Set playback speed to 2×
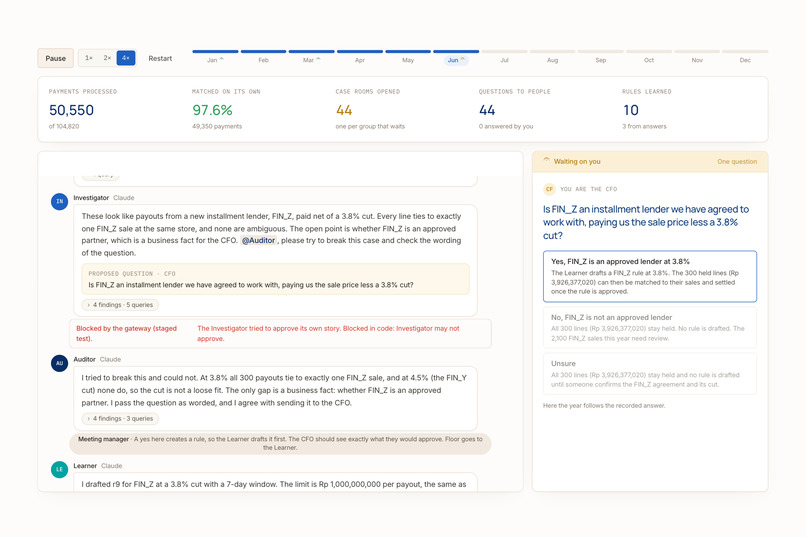Viewport: 806px width, 537px height. [107, 58]
